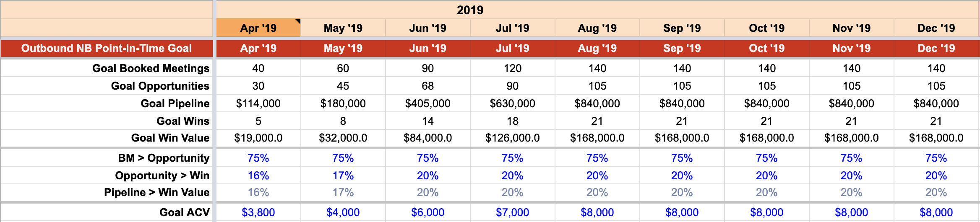Select the red Aug '19 header cell
The height and width of the screenshot is (222, 980).
(597, 48)
